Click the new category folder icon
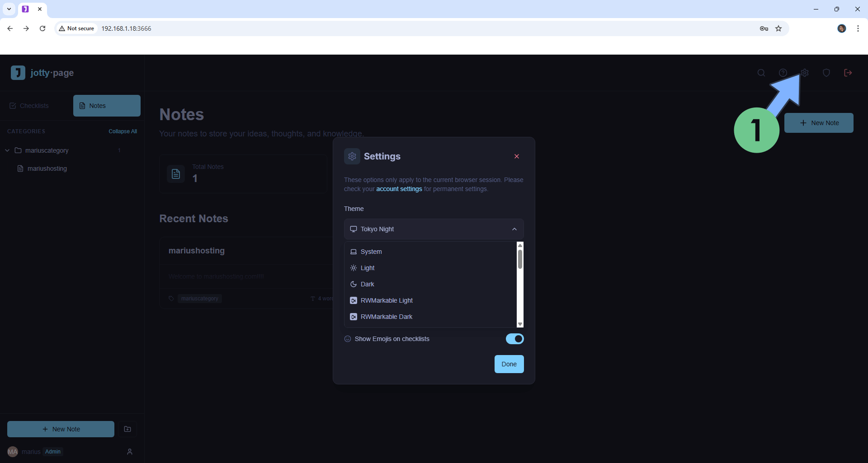The width and height of the screenshot is (868, 463). click(x=127, y=429)
